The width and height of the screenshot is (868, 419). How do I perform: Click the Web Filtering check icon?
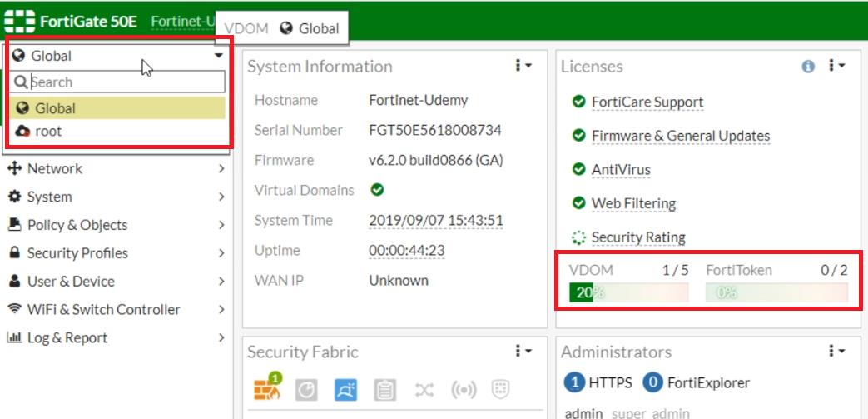tap(578, 203)
